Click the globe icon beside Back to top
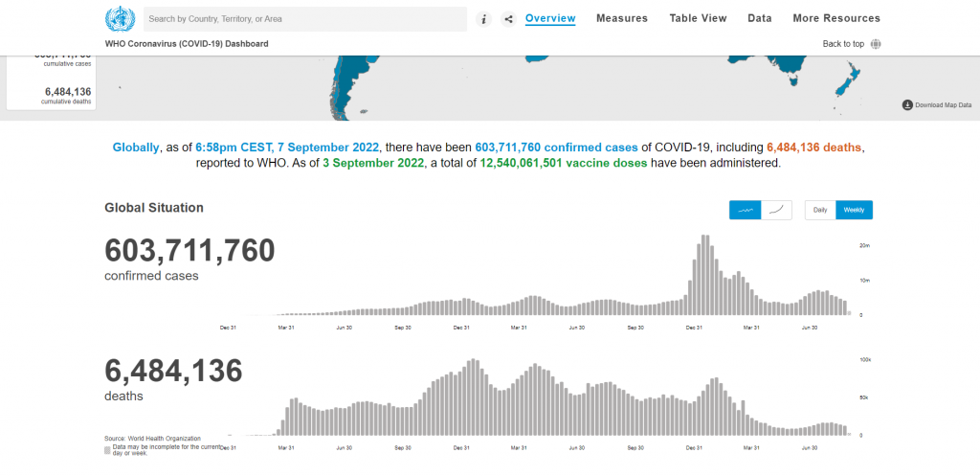The image size is (980, 476). click(876, 44)
